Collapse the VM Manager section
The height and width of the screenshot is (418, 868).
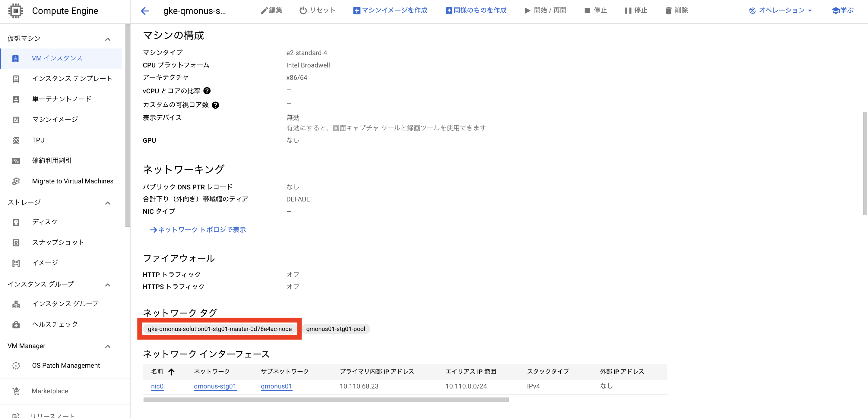(x=108, y=346)
